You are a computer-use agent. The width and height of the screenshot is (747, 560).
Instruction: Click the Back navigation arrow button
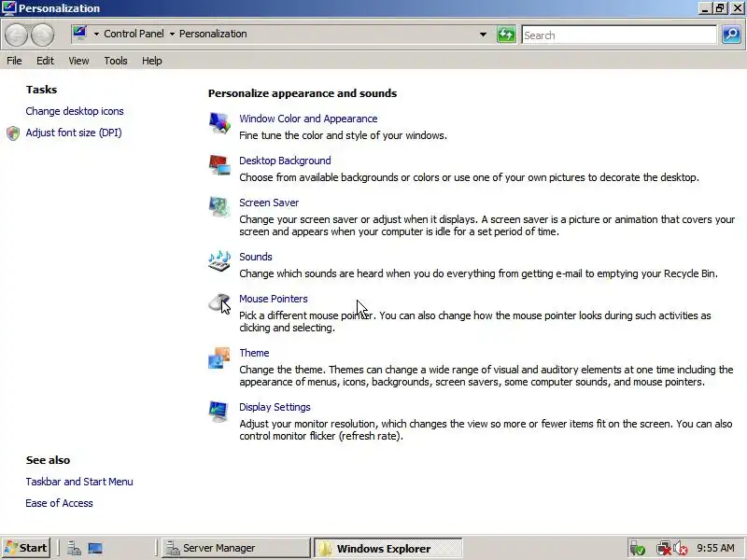[x=17, y=35]
